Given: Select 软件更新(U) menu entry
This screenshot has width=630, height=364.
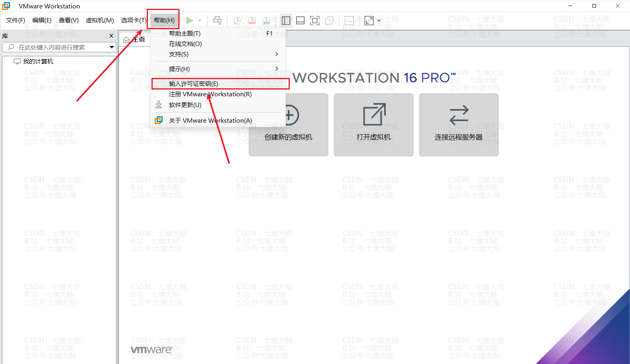Looking at the screenshot, I should [x=218, y=105].
